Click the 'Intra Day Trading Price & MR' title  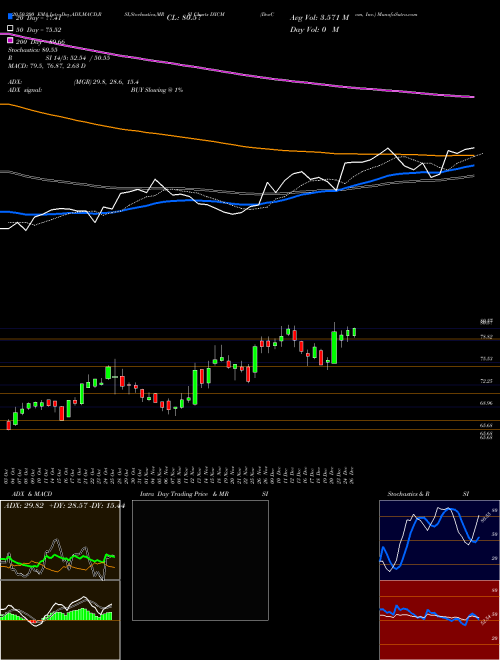click(184, 494)
